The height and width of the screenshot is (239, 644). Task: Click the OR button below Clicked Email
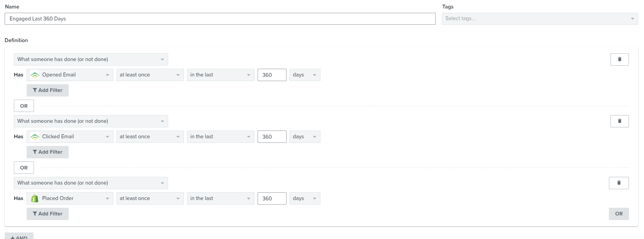[x=24, y=168]
